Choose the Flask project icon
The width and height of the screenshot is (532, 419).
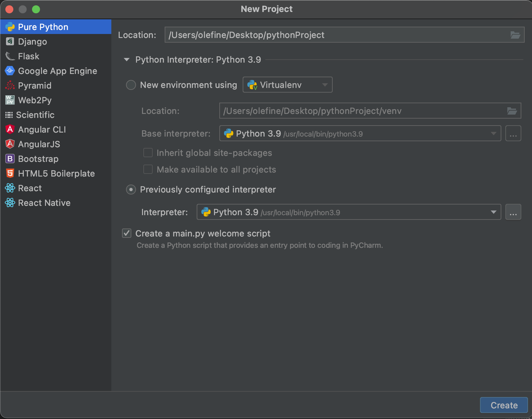click(x=10, y=56)
